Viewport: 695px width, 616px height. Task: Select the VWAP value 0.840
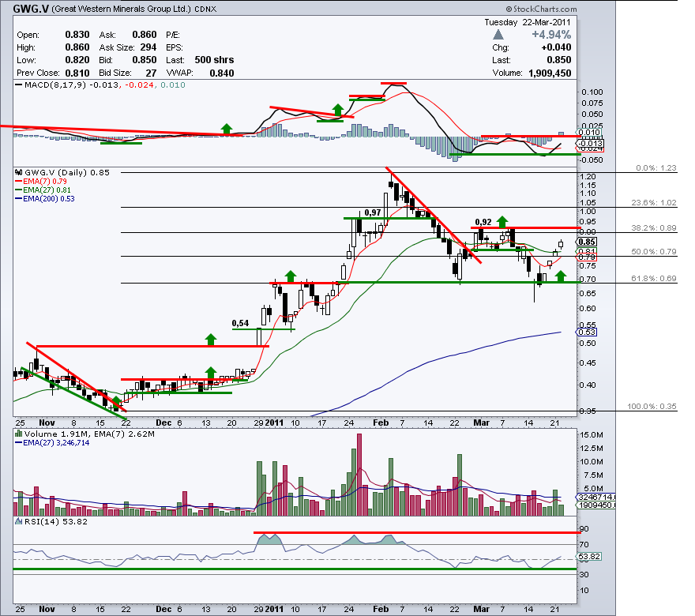coord(222,73)
